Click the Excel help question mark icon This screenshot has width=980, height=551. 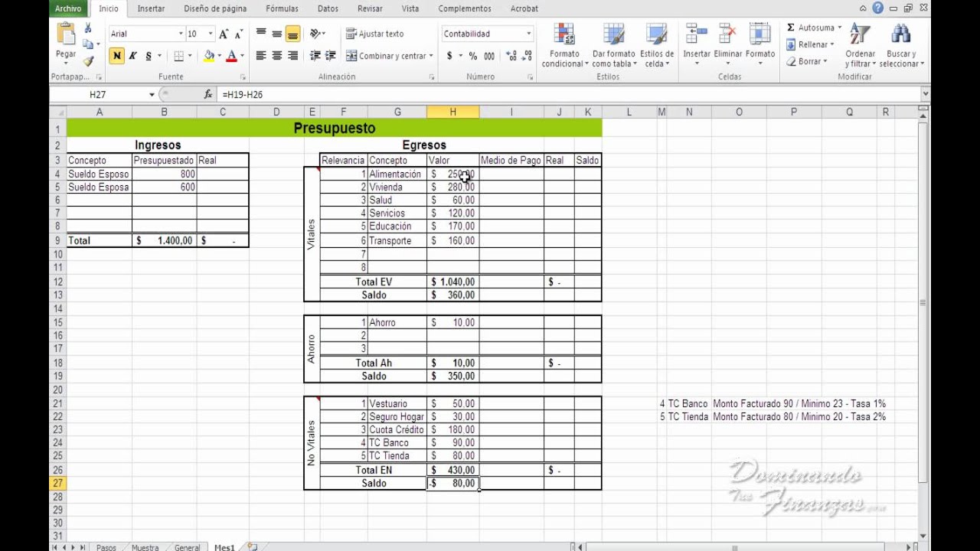click(877, 8)
